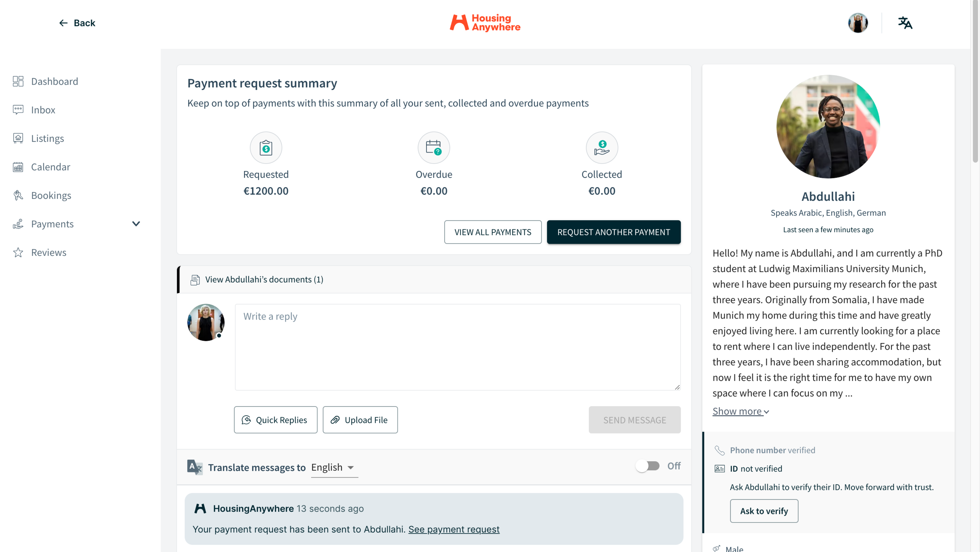Open the Inbox icon in sidebar
Viewport: 980px width, 552px height.
click(x=18, y=109)
